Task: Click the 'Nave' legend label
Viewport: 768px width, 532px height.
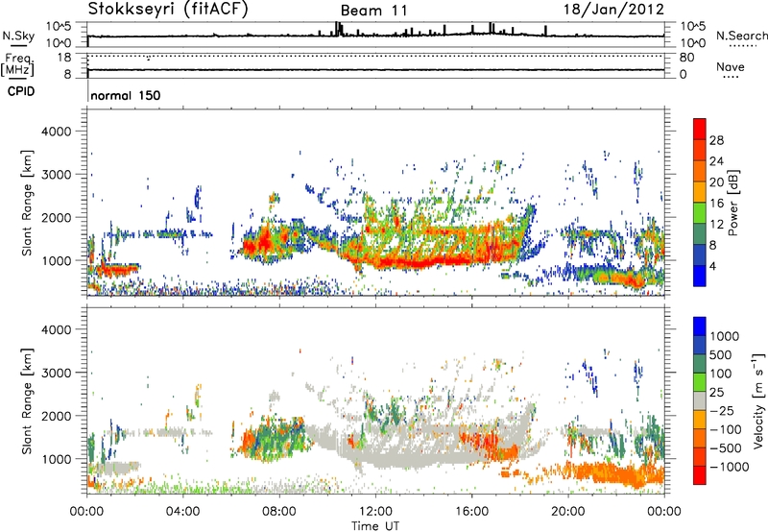Action: click(x=731, y=66)
